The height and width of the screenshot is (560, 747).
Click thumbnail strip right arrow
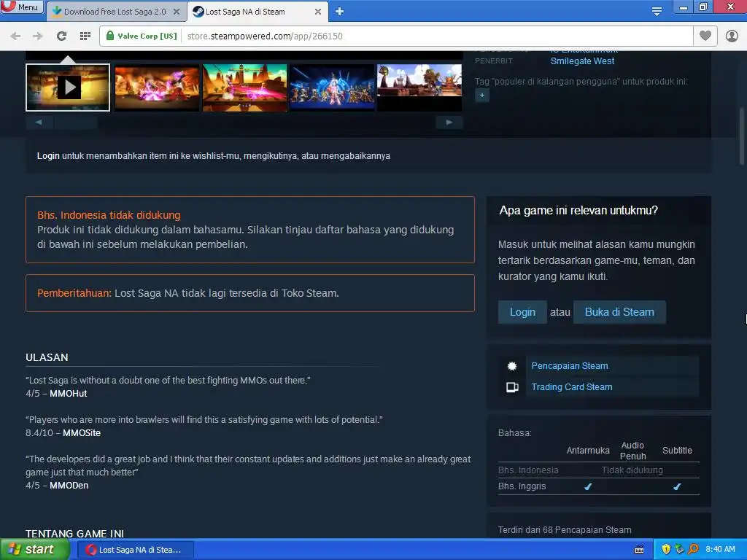449,122
